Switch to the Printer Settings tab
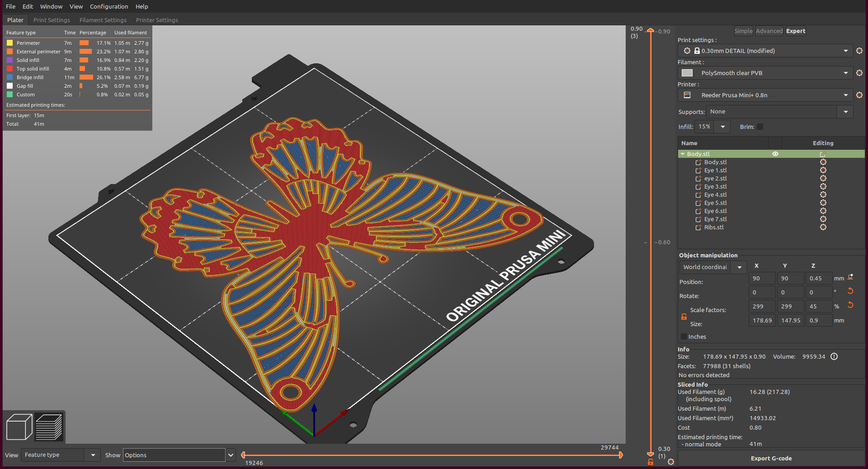The image size is (868, 469). (x=156, y=20)
